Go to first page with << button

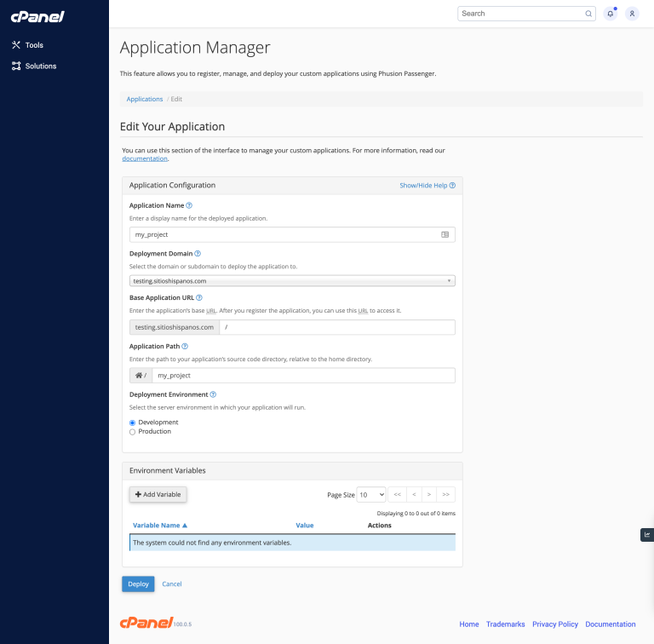tap(397, 494)
